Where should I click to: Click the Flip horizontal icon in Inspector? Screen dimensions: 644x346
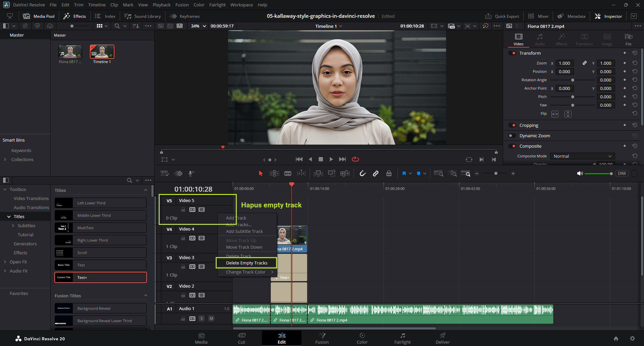point(555,114)
